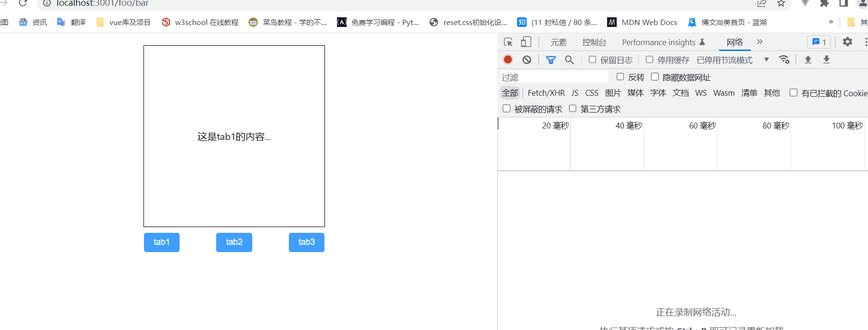
Task: Open network conditions wifi settings icon
Action: [x=784, y=60]
